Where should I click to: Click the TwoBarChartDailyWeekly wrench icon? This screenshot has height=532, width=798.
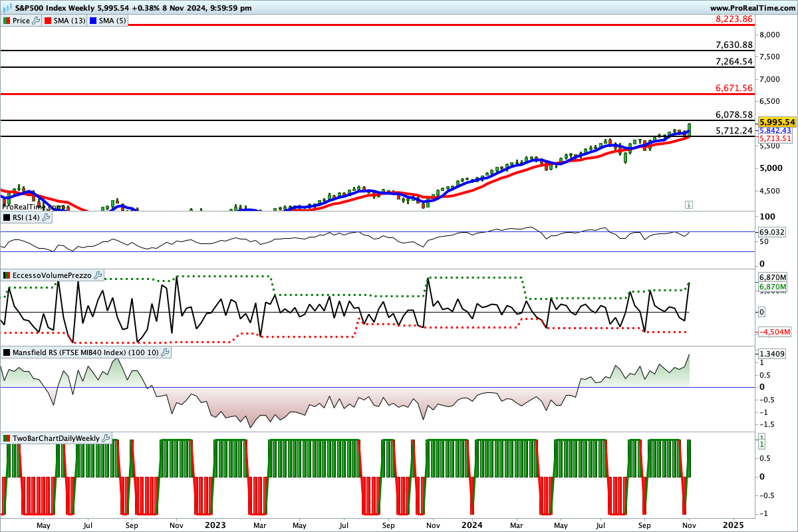[106, 438]
